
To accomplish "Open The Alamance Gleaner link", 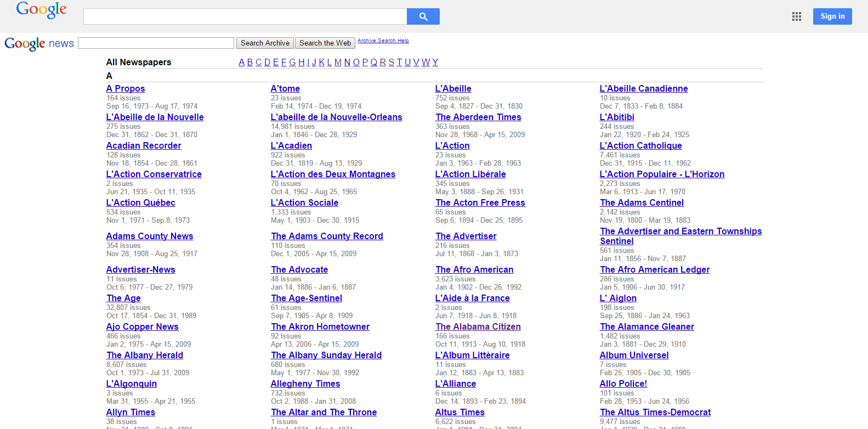I will coord(647,326).
